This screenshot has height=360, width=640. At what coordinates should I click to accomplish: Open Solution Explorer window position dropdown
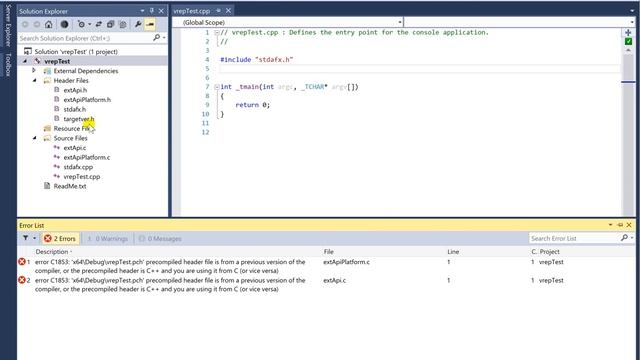click(x=142, y=11)
